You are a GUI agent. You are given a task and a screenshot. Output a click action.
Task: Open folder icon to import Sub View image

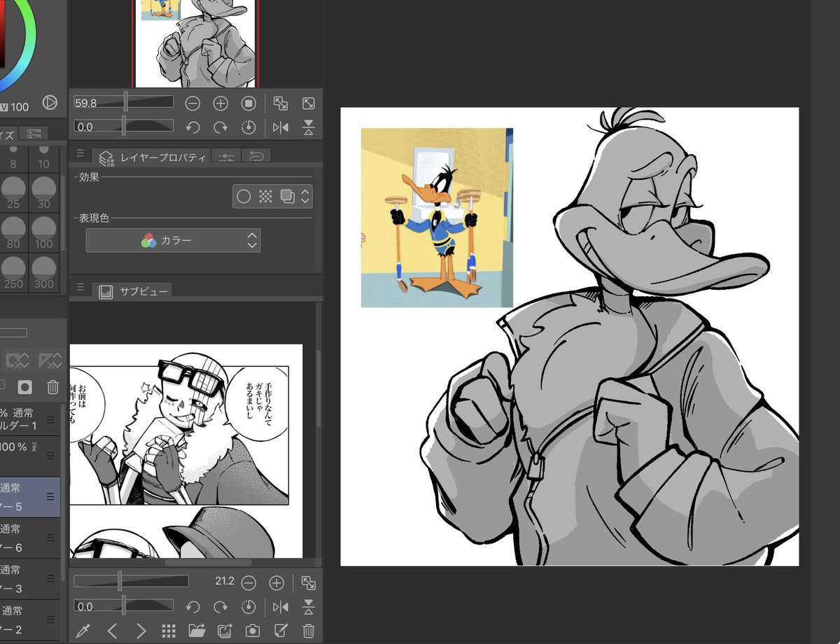tap(197, 631)
